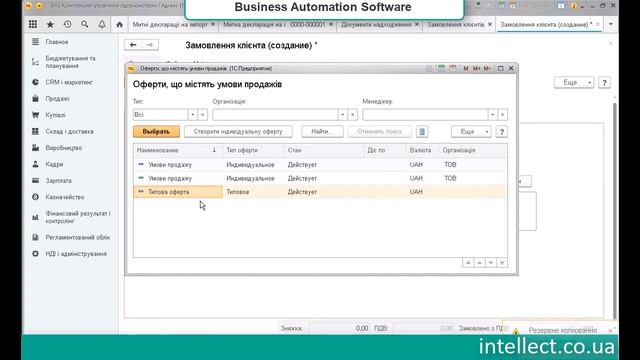640x360 pixels.
Task: Open Фінансовий результат і контролінг section
Action: (78, 217)
